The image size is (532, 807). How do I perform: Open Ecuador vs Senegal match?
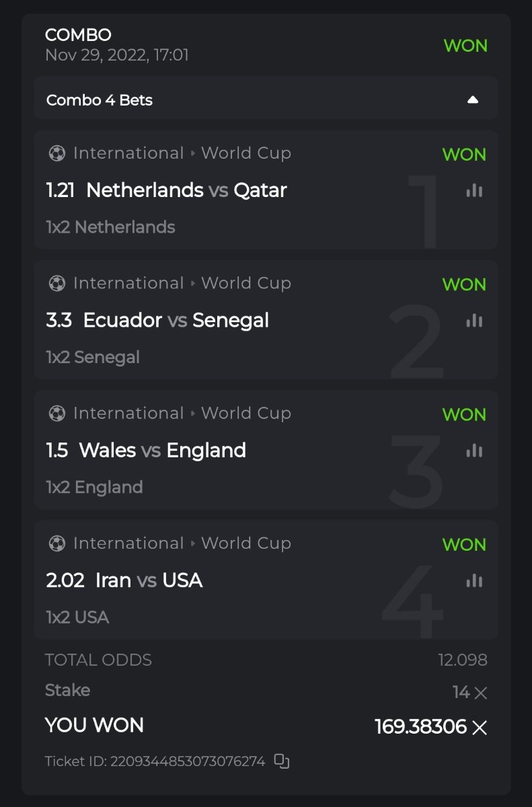click(x=176, y=320)
